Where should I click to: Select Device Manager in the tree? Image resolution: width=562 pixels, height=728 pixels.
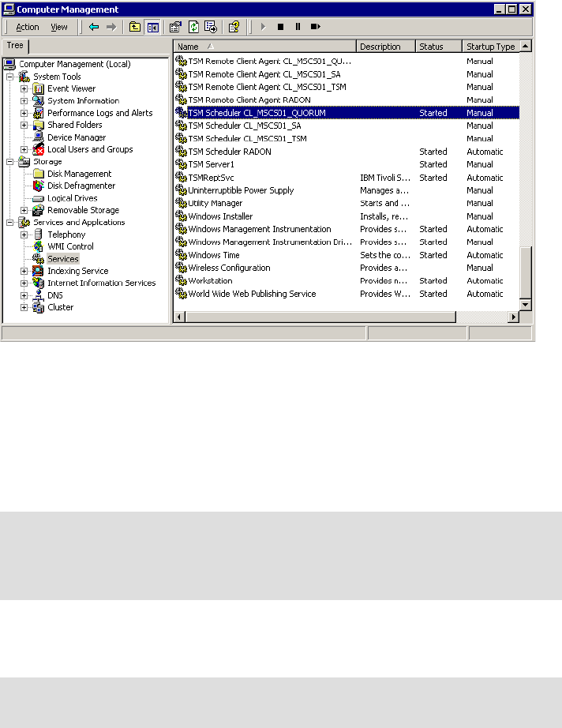coord(77,137)
